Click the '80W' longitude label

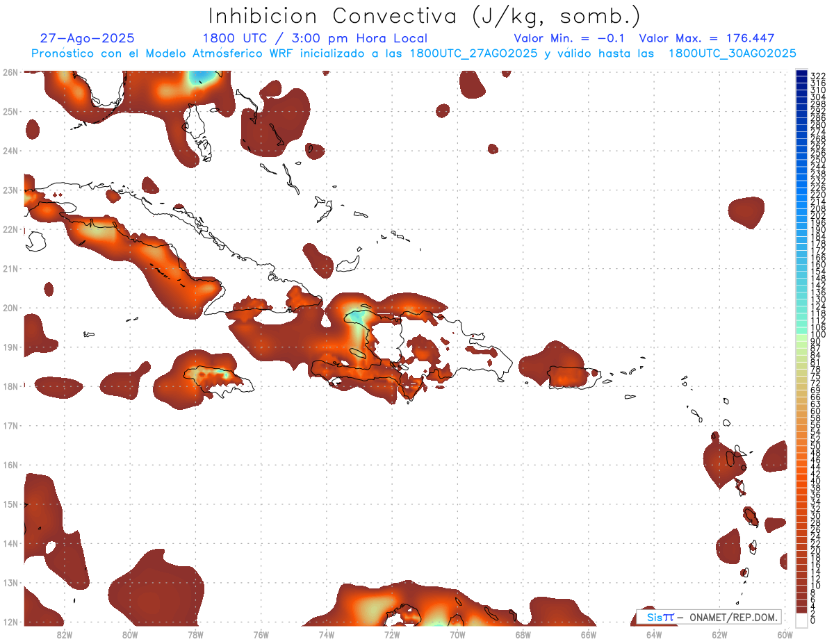pos(129,634)
